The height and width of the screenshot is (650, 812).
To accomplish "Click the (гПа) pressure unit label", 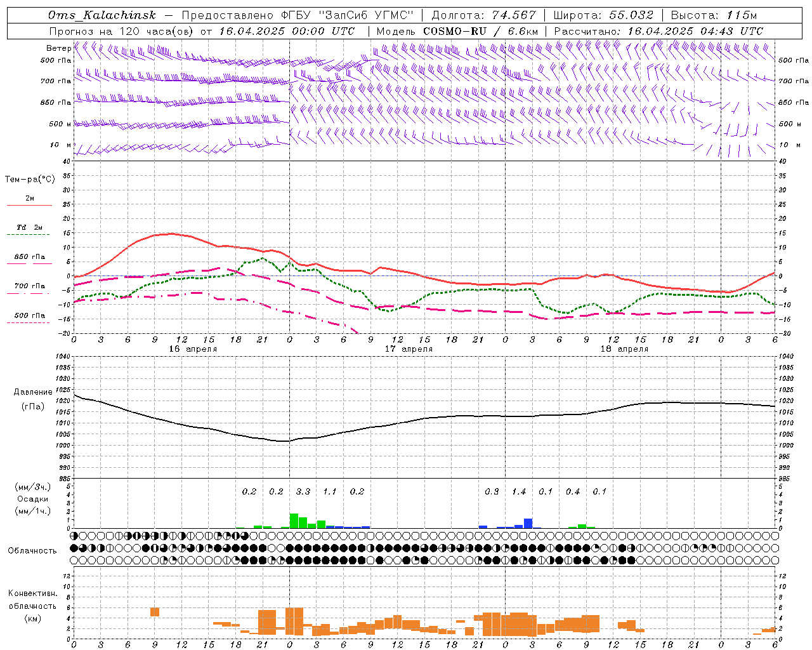I will point(33,407).
